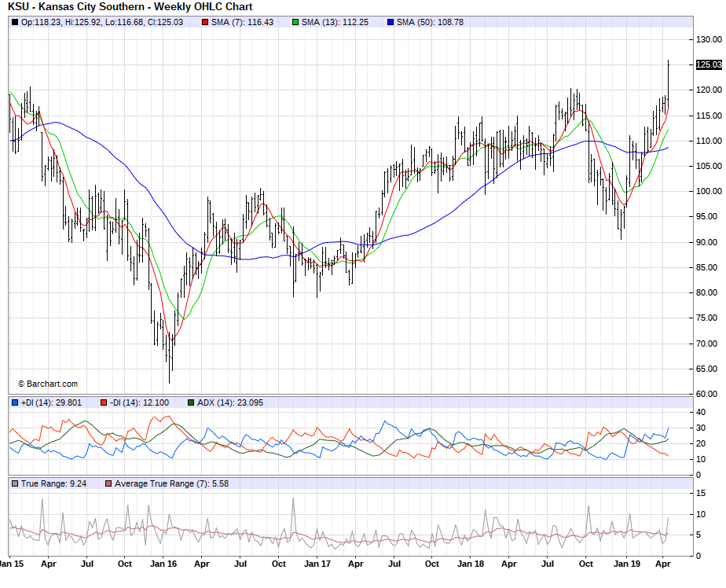Screen dimensions: 726x588
Task: Click the Jan 17 date axis label
Action: pos(317,564)
